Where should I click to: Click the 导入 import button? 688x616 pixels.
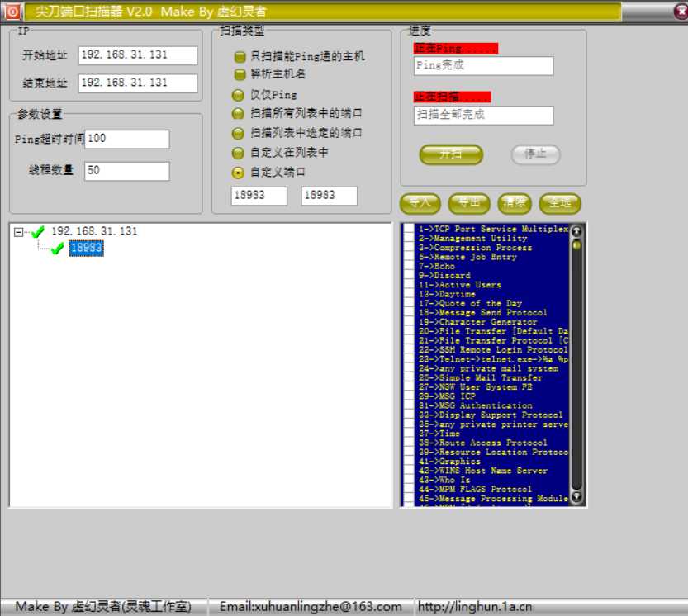[x=420, y=203]
